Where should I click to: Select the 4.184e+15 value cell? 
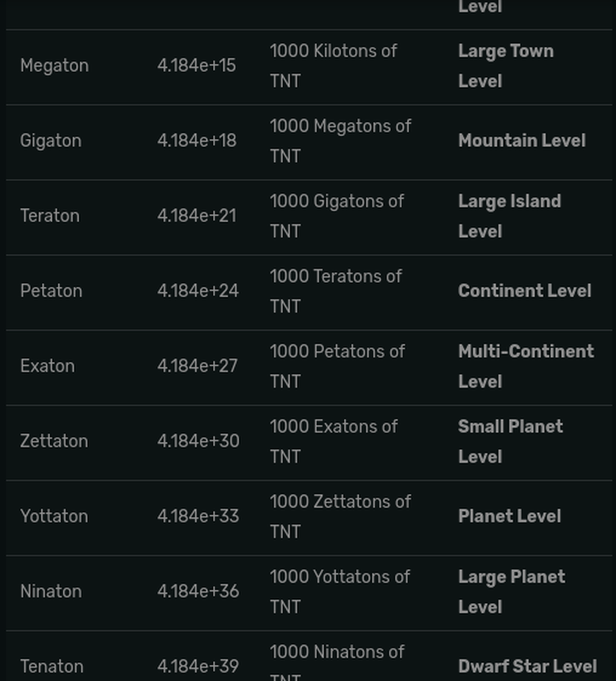coord(196,66)
